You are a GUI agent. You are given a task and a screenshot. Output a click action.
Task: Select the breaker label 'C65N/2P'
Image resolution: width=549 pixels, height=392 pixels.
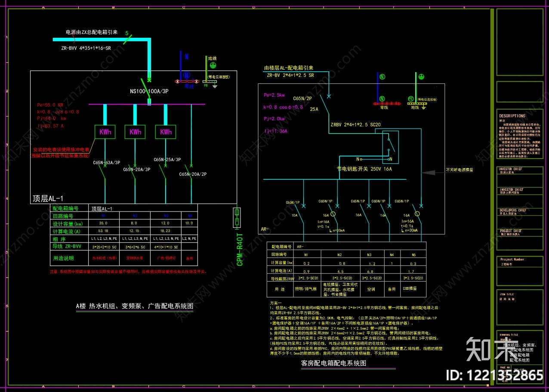(x=302, y=98)
